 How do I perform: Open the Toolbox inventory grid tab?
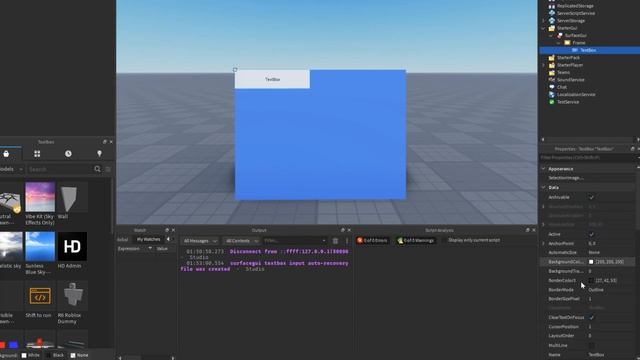point(37,154)
